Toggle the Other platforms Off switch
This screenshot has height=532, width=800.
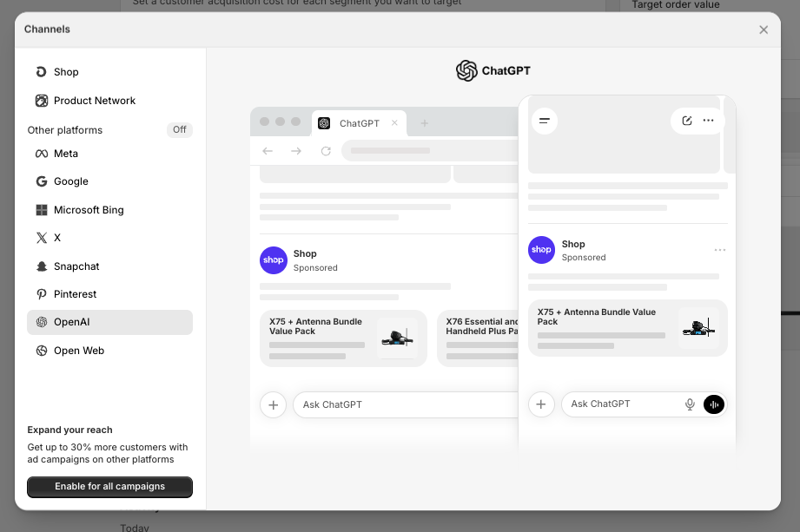[180, 129]
